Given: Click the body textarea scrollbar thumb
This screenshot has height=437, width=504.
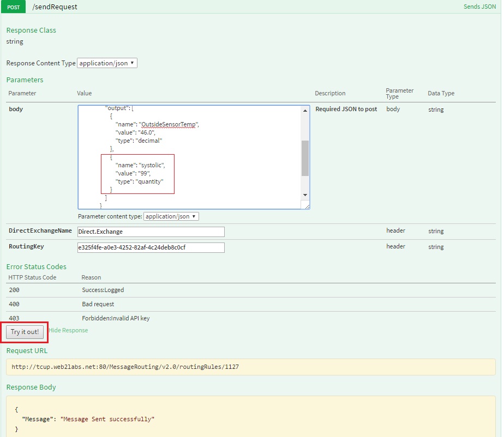Looking at the screenshot, I should point(305,158).
